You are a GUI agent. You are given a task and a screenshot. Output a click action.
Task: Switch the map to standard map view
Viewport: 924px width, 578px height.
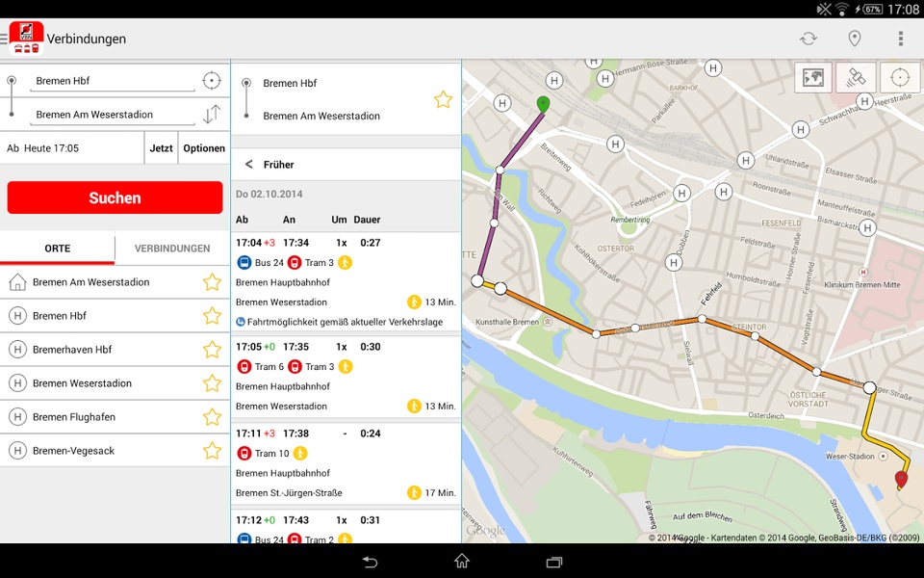(x=812, y=77)
